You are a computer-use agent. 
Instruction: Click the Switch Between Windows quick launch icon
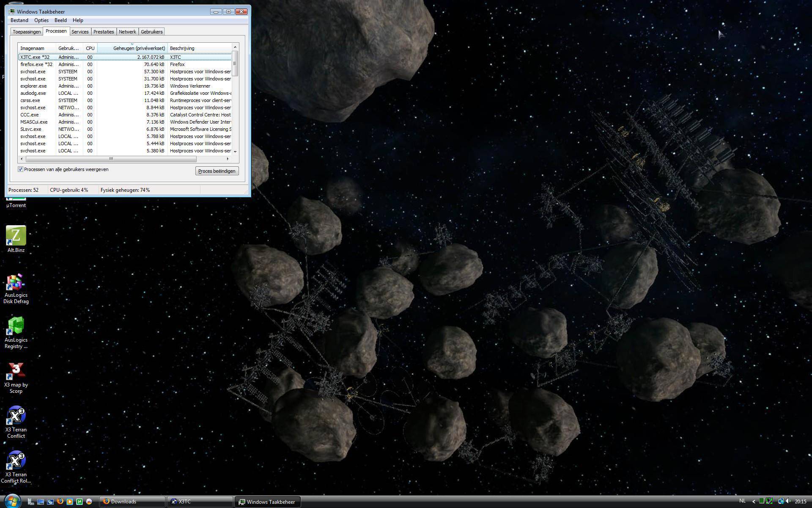point(50,502)
